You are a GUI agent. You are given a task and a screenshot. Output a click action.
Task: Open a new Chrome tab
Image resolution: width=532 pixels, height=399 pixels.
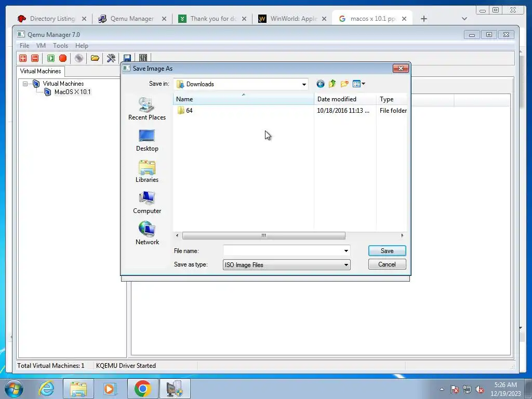[424, 19]
